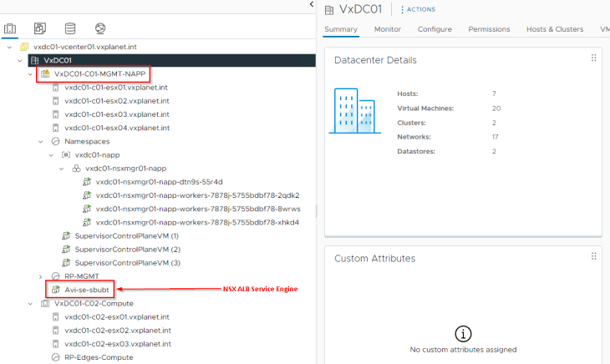Select VM napp-workers-7878j-5755bdbf78-2qdk2
610x364 pixels.
click(198, 195)
